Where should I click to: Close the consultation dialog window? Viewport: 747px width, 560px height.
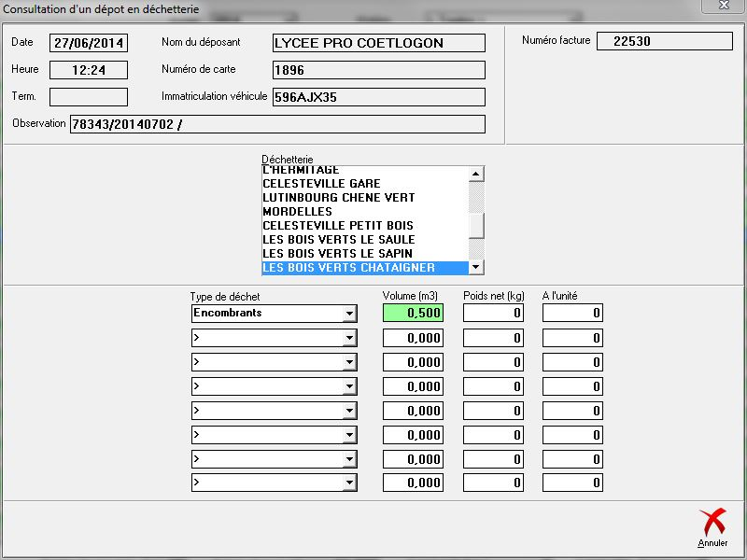[x=724, y=5]
